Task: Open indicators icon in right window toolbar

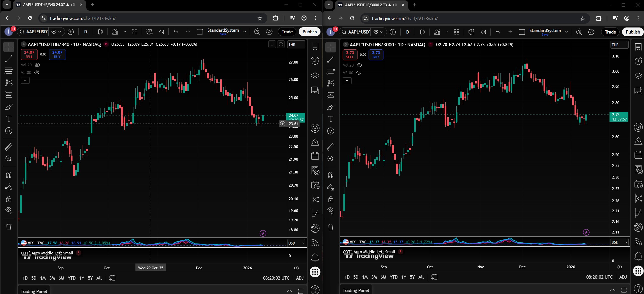Action: [437, 32]
